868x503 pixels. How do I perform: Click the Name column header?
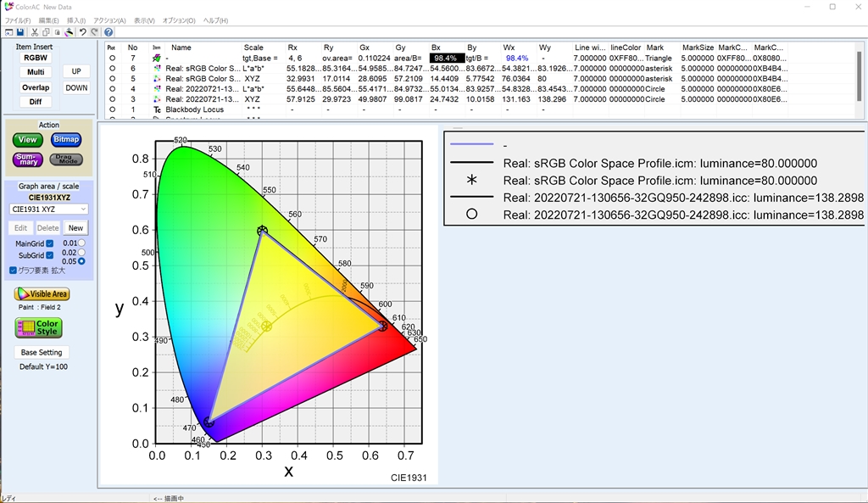click(x=181, y=48)
